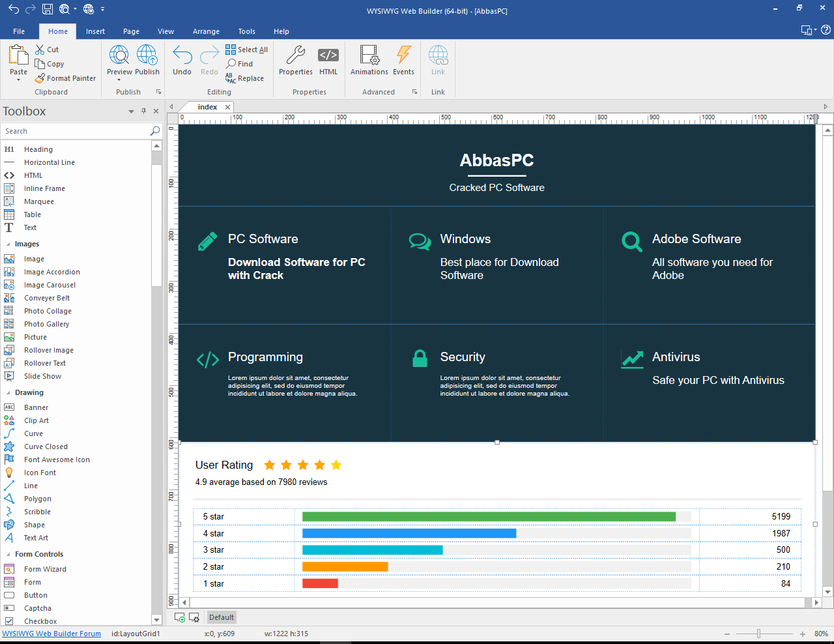This screenshot has height=644, width=834.
Task: Select Photo Gallery from Toolbox
Action: pyautogui.click(x=46, y=324)
